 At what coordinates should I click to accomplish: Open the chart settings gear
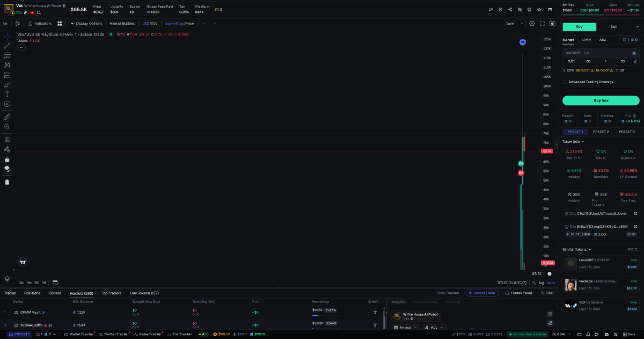click(x=532, y=24)
